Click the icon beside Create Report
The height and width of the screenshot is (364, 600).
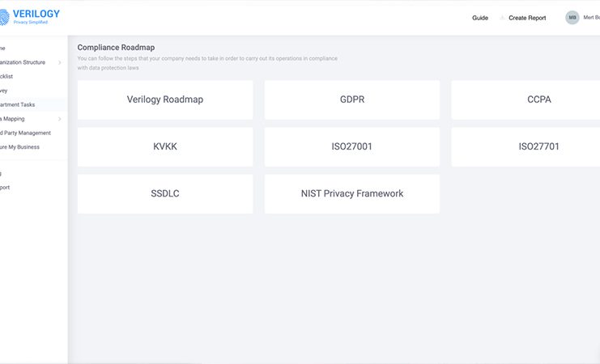coord(502,18)
